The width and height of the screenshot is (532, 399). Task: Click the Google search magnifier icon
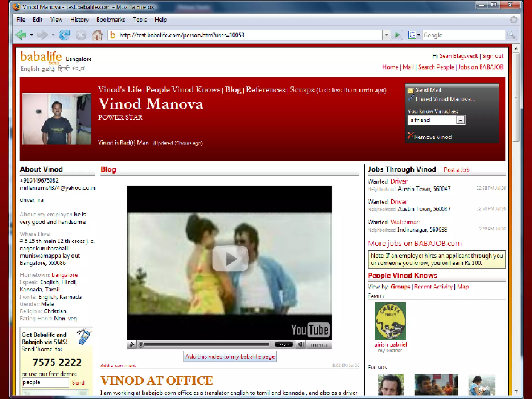[511, 35]
